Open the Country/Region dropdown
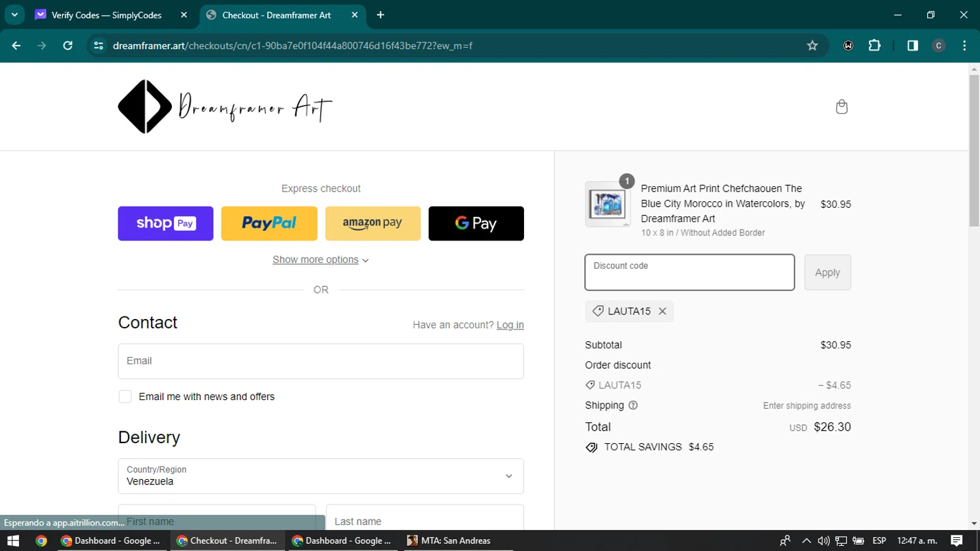The height and width of the screenshot is (551, 980). click(x=321, y=476)
